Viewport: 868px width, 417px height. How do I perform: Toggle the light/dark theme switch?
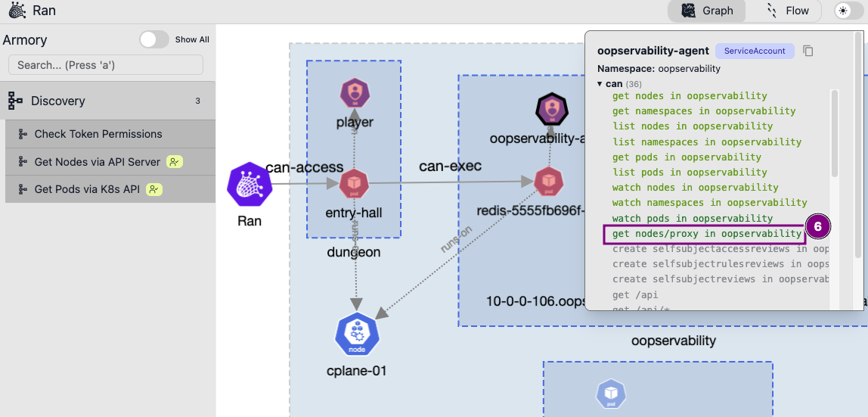click(x=849, y=11)
